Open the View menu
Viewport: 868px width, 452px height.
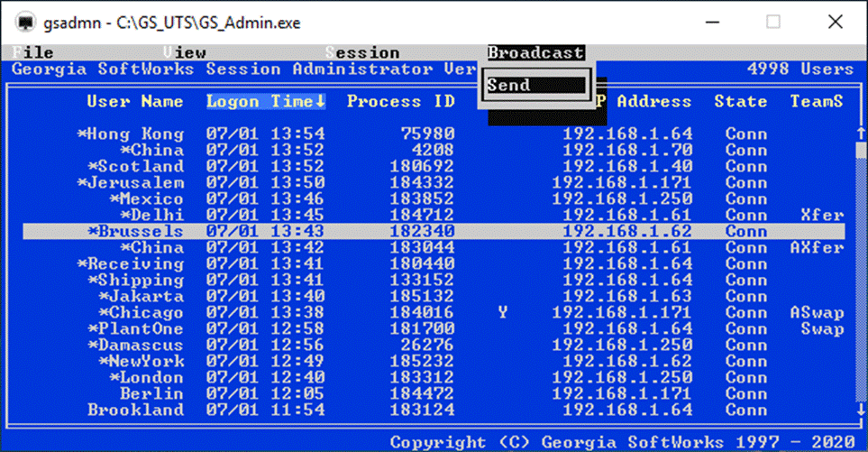(x=185, y=52)
